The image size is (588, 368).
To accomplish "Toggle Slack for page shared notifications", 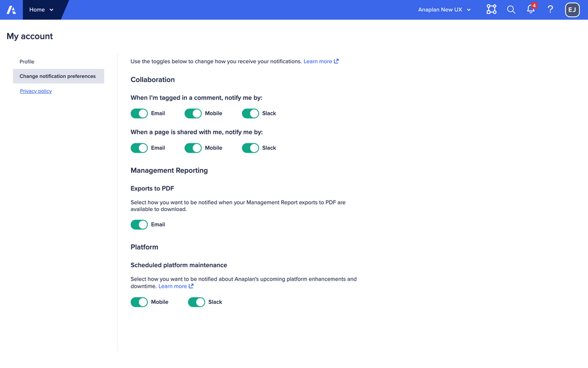I will point(250,148).
